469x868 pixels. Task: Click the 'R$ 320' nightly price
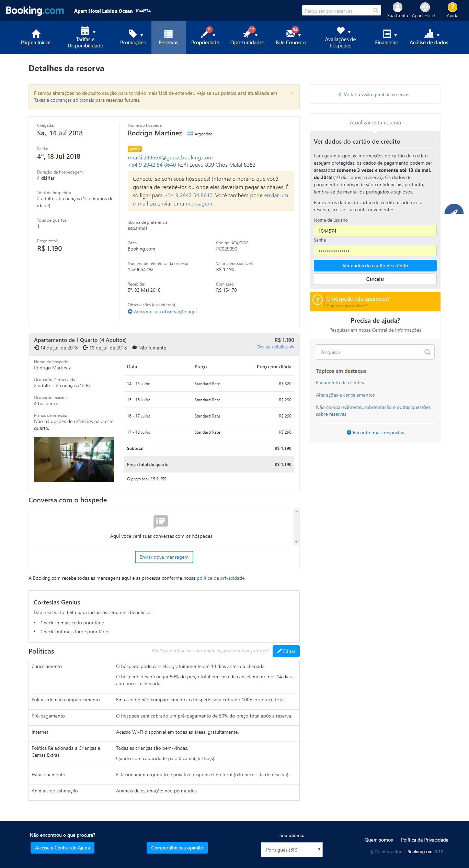[x=285, y=384]
